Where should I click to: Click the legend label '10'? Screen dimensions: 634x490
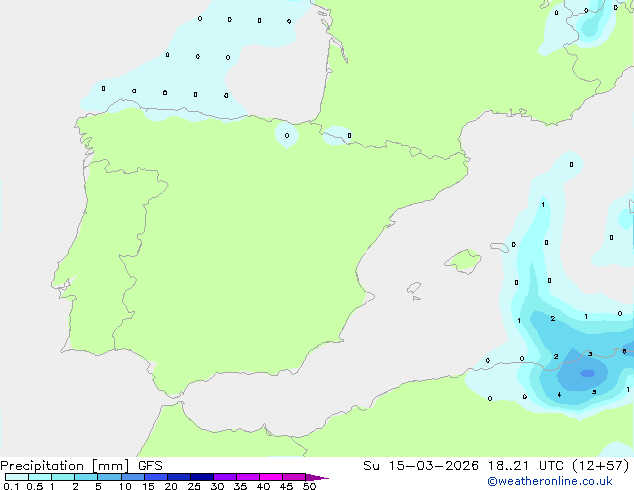coord(125,486)
